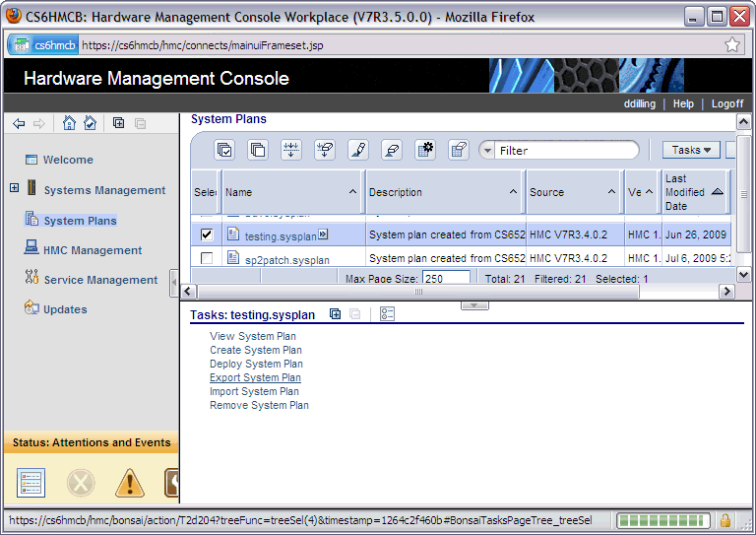The width and height of the screenshot is (756, 535).
Task: Check the sp2patch.sysplan row checkbox
Action: click(x=207, y=258)
